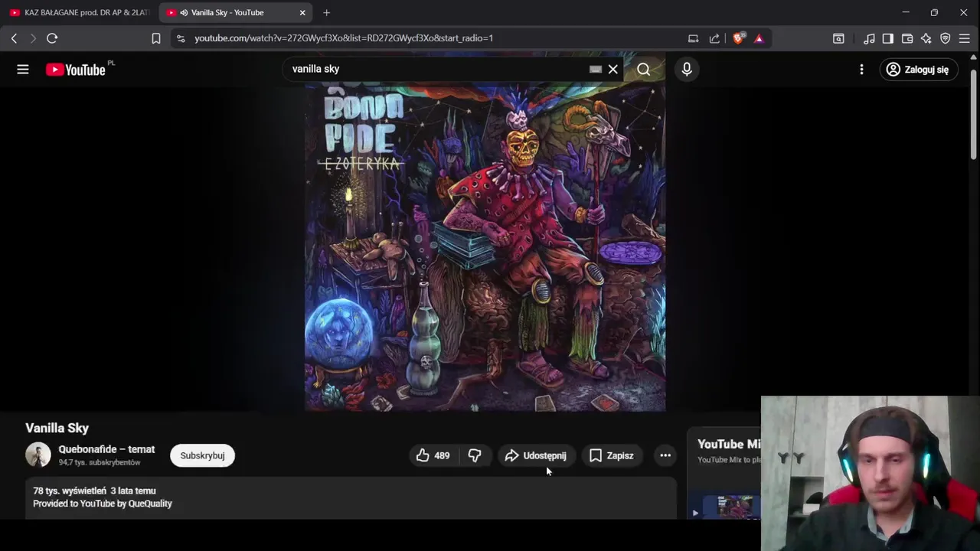Expand the video description box
The image size is (980, 551).
tap(351, 498)
